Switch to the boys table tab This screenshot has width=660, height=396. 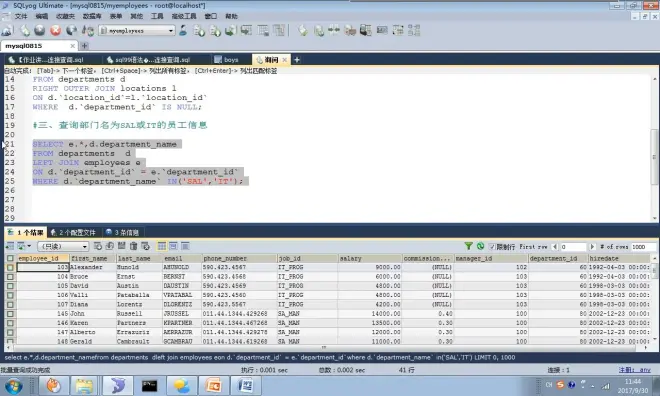click(226, 60)
